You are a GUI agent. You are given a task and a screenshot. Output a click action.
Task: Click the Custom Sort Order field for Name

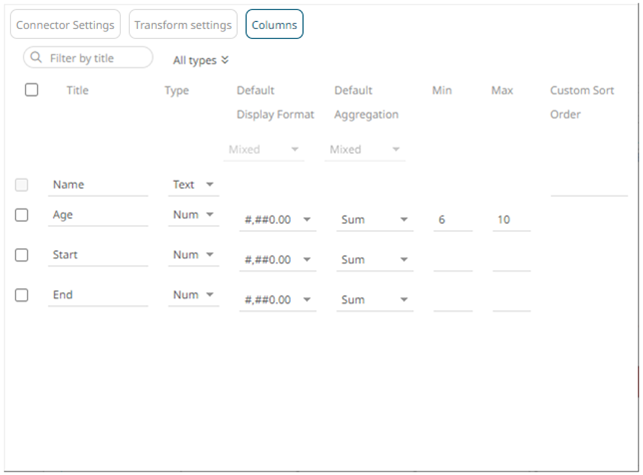click(588, 185)
